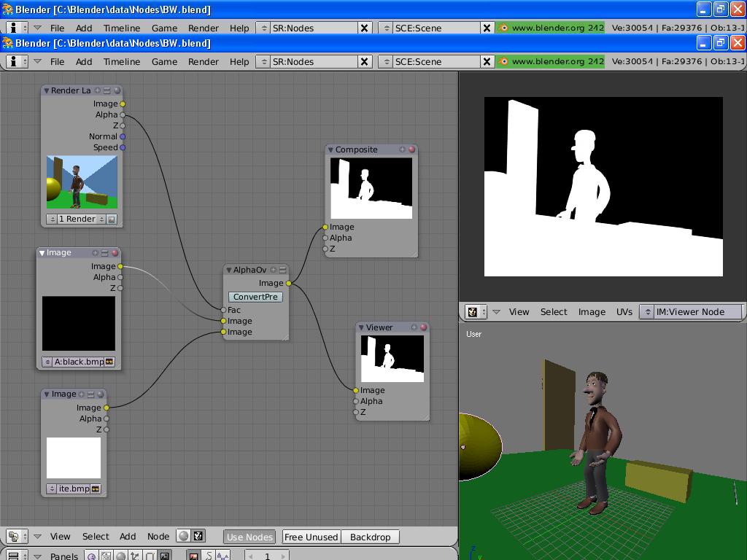Collapse the ite.bmp Image node triangle

(x=47, y=394)
